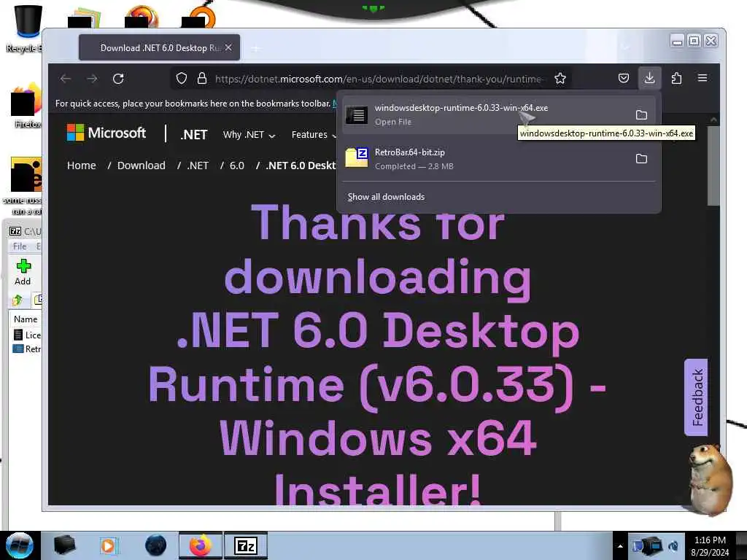Open the Recycle Bin desktop icon
The width and height of the screenshot is (747, 560).
click(x=28, y=28)
